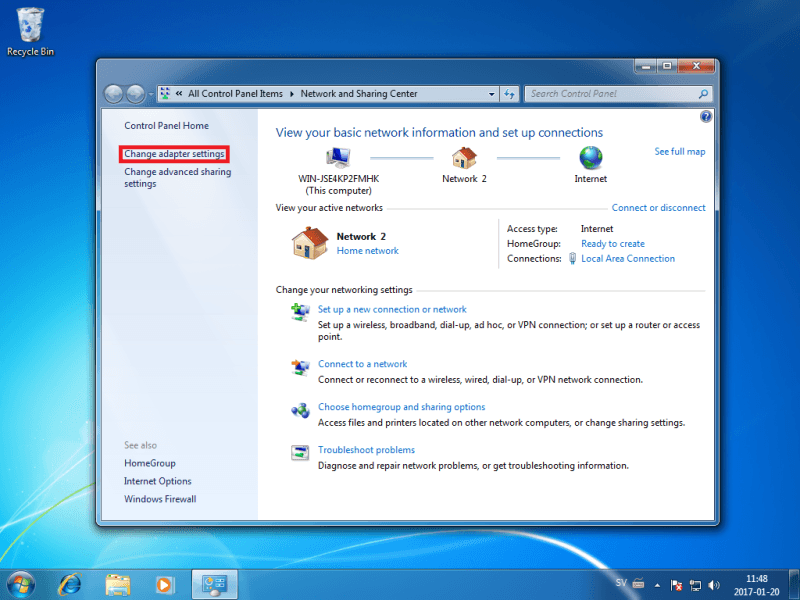The width and height of the screenshot is (800, 600).
Task: Click the Control Panel taskbar button
Action: 214,585
